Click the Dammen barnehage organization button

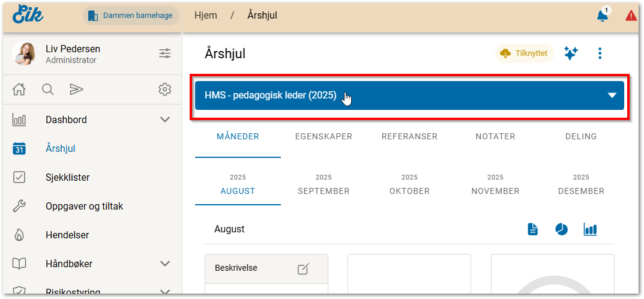point(131,16)
